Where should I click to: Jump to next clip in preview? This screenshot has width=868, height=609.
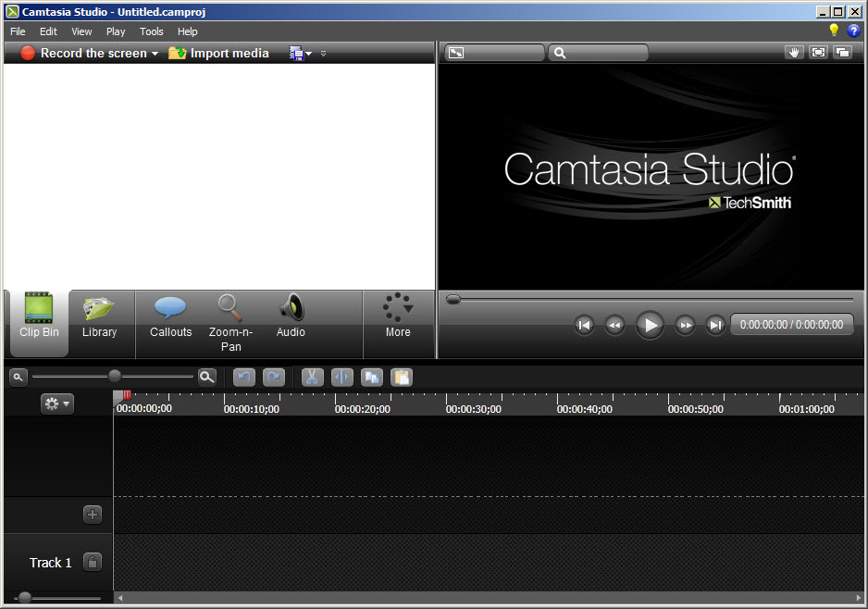pyautogui.click(x=715, y=325)
